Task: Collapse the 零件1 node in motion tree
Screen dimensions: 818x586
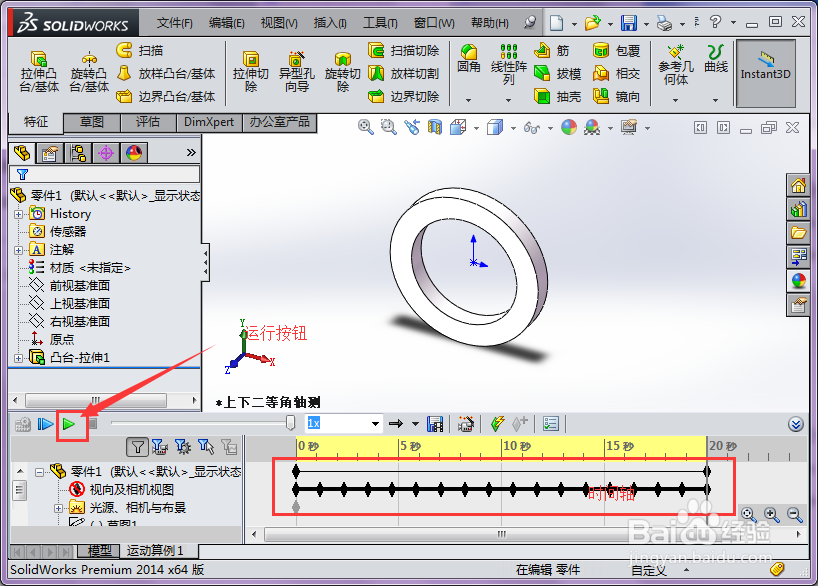Action: pyautogui.click(x=39, y=472)
